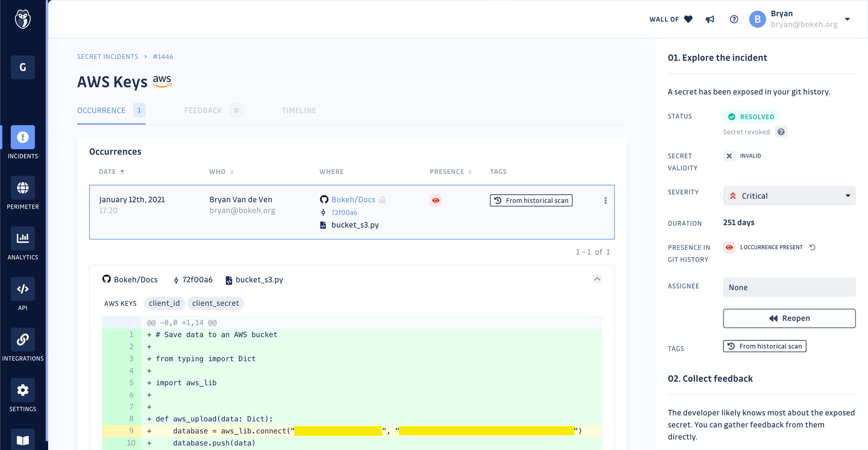Open the Perimeter section
The image size is (868, 450).
(23, 193)
